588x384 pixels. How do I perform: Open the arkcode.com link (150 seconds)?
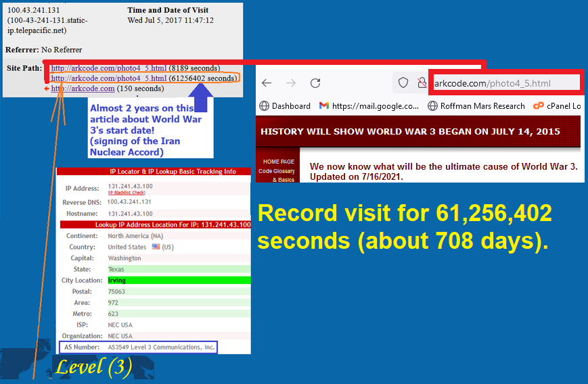tap(83, 89)
